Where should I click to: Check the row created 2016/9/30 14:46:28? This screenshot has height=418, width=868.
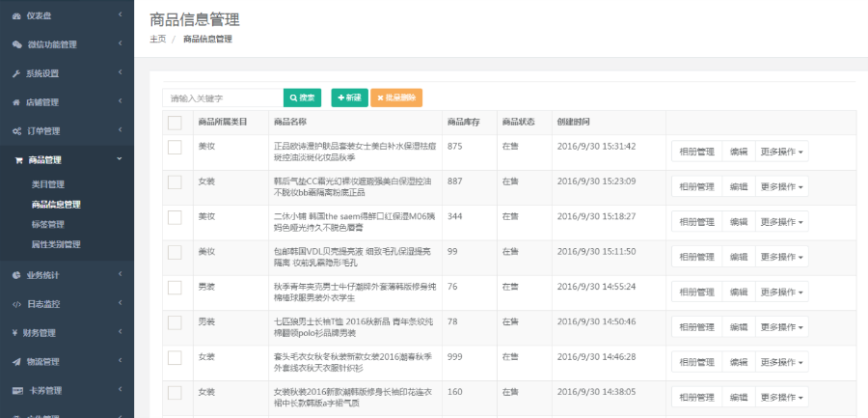click(175, 357)
